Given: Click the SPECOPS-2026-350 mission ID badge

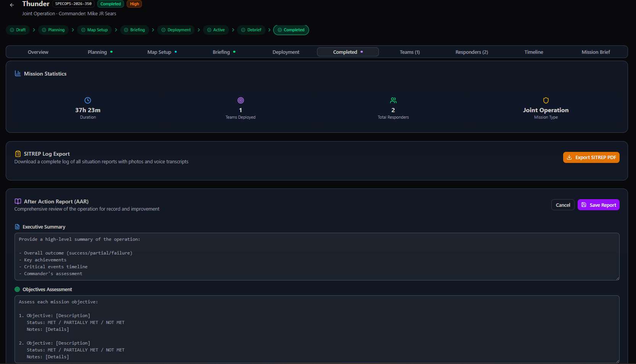Looking at the screenshot, I should click(x=73, y=4).
